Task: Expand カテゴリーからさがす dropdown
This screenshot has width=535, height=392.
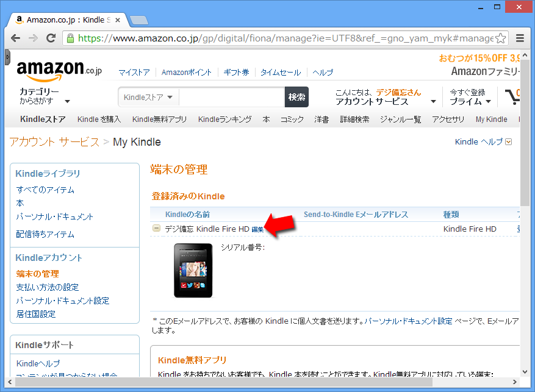Action: 45,96
